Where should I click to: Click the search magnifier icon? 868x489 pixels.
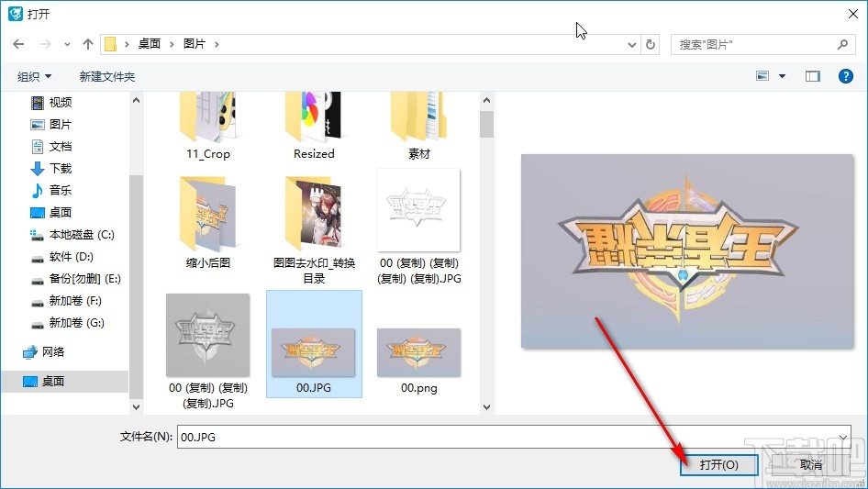pos(842,44)
